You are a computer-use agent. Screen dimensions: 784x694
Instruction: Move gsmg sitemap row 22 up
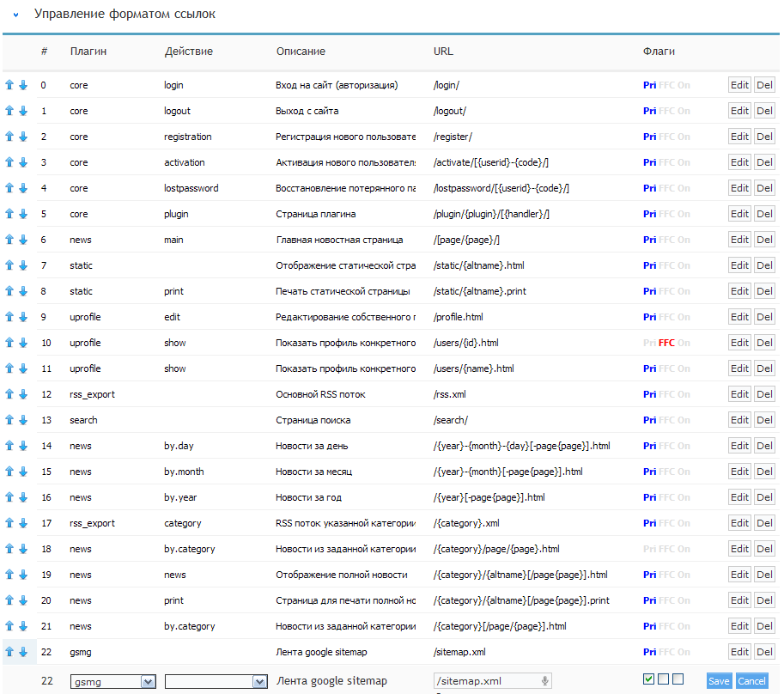coord(9,652)
